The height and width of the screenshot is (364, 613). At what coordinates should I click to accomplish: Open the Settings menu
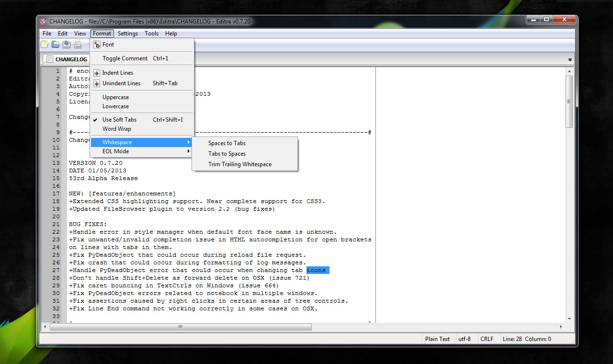128,34
